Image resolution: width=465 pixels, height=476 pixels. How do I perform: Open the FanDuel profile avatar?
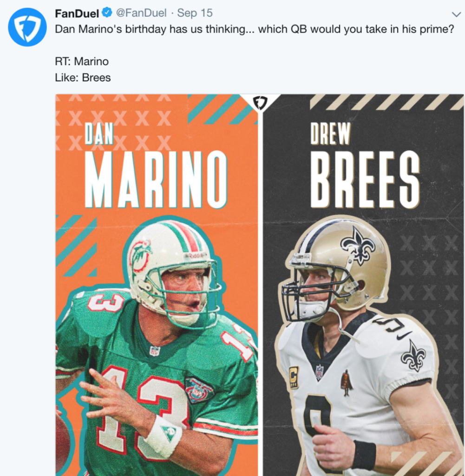click(x=27, y=27)
